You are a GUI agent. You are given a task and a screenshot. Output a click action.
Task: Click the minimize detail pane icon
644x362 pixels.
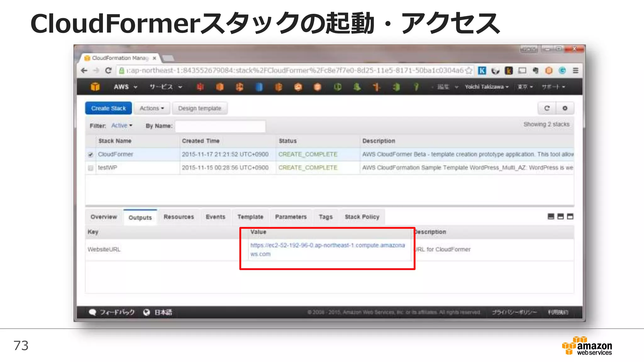[551, 217]
